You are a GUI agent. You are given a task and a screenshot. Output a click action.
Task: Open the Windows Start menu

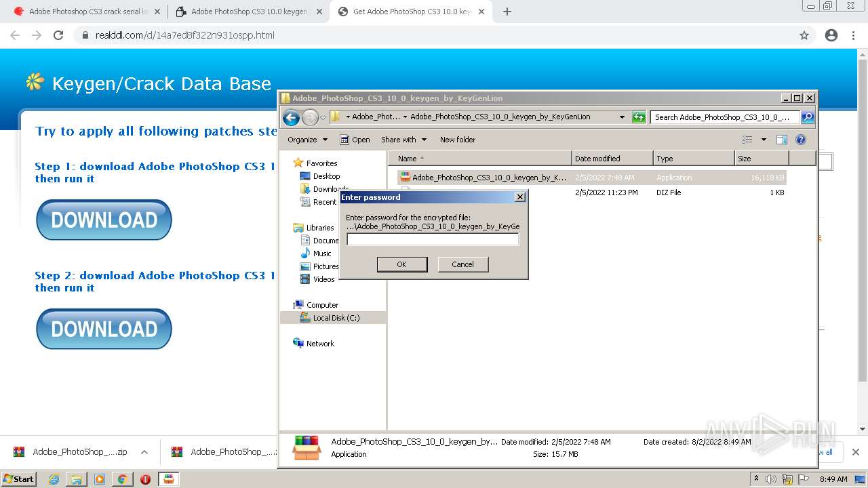(19, 479)
